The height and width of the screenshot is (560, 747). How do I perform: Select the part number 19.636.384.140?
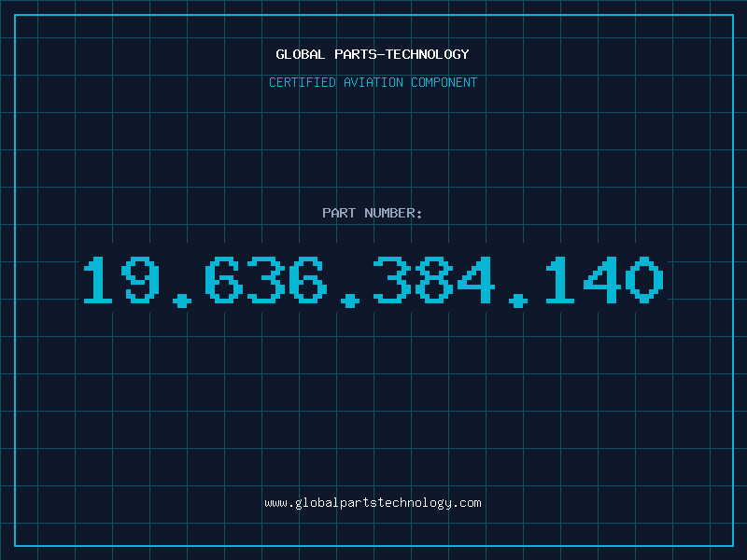coord(373,281)
